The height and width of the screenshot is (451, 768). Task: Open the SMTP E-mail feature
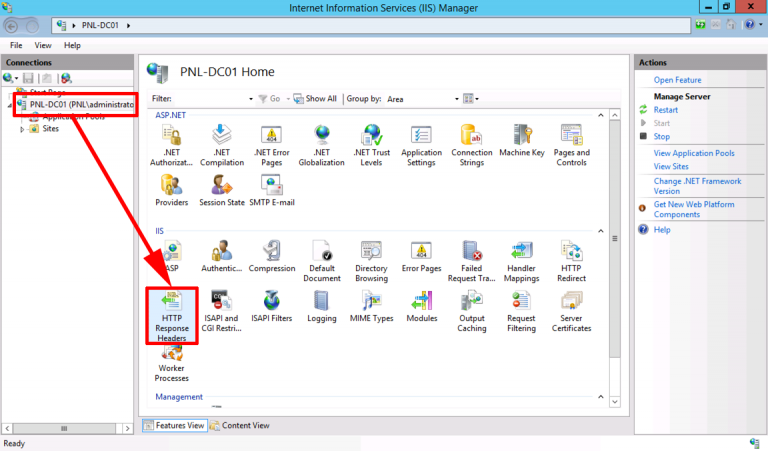(272, 190)
